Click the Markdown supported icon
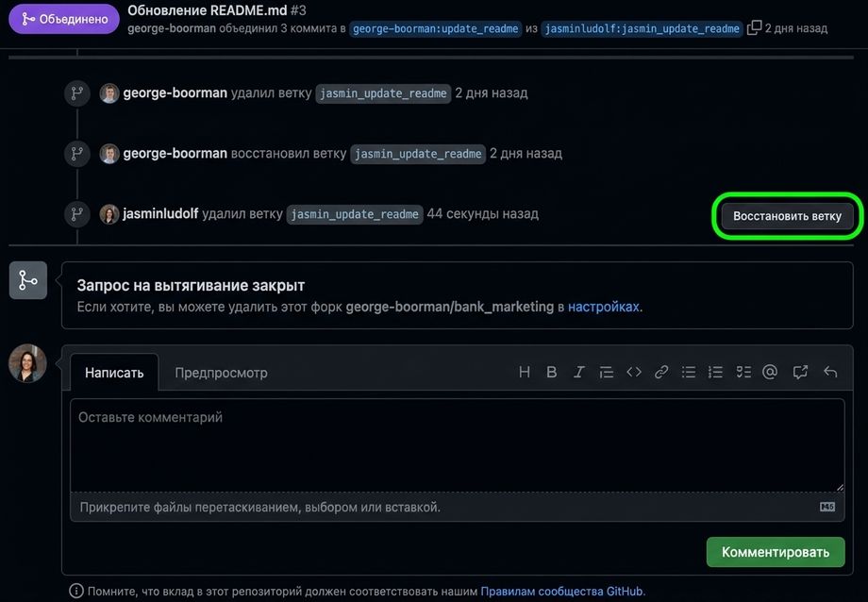The image size is (868, 602). point(827,507)
